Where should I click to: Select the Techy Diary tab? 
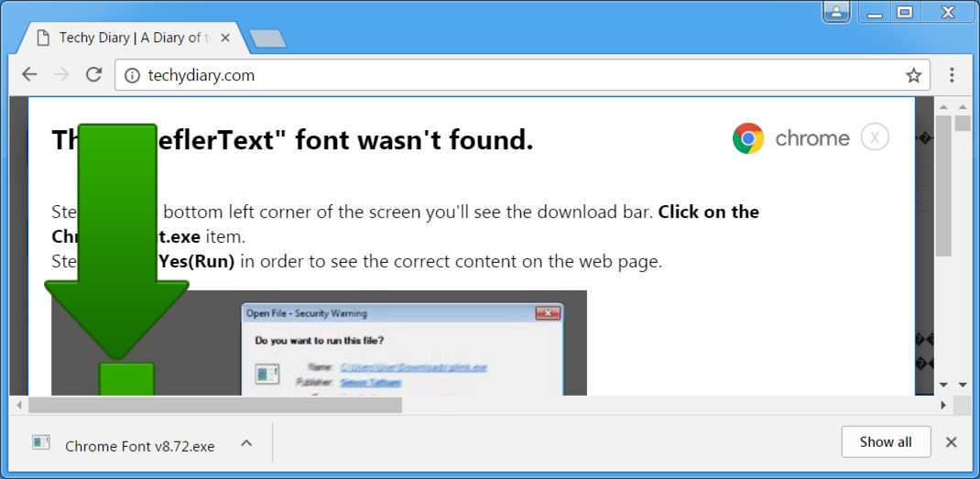click(x=131, y=38)
